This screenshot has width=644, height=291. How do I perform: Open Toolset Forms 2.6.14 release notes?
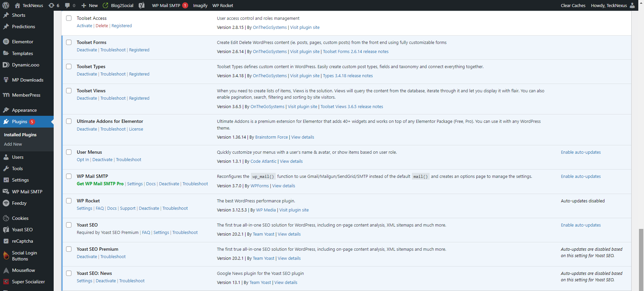click(356, 52)
